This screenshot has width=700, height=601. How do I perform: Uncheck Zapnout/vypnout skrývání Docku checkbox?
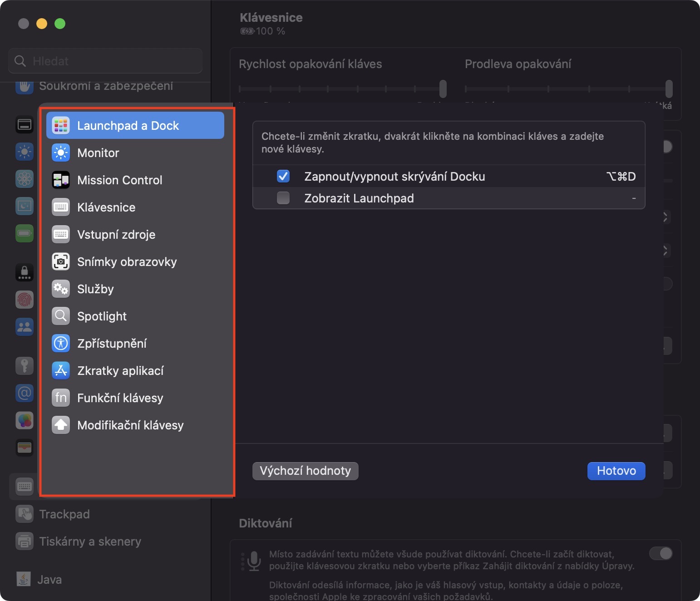click(x=283, y=176)
